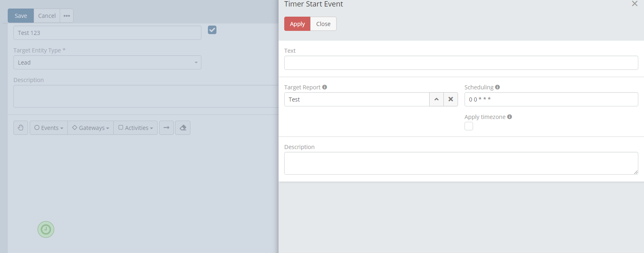Open the three-dots more actions menu
The width and height of the screenshot is (644, 253).
coord(67,16)
